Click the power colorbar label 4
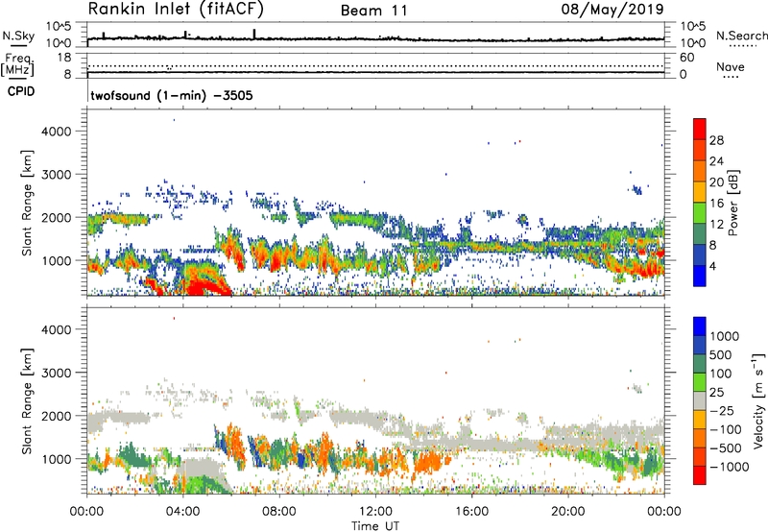Image resolution: width=768 pixels, height=532 pixels. [713, 267]
